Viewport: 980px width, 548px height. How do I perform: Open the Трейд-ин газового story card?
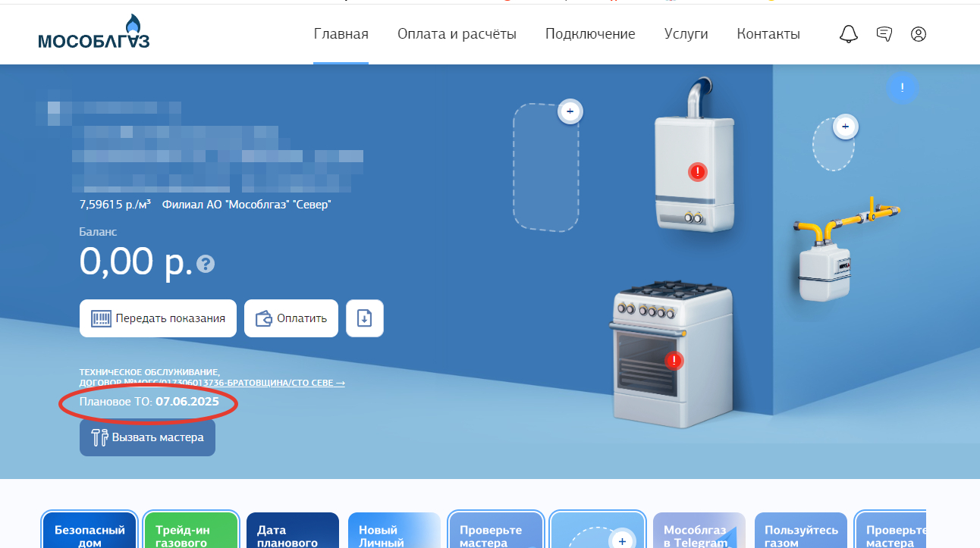[x=190, y=531]
